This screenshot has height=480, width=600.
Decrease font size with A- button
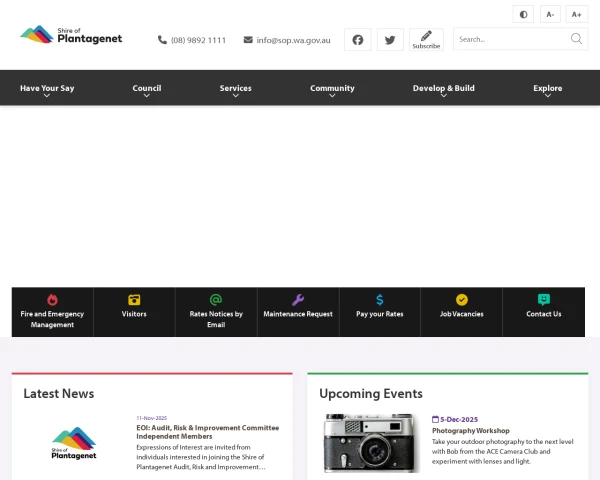pyautogui.click(x=550, y=14)
